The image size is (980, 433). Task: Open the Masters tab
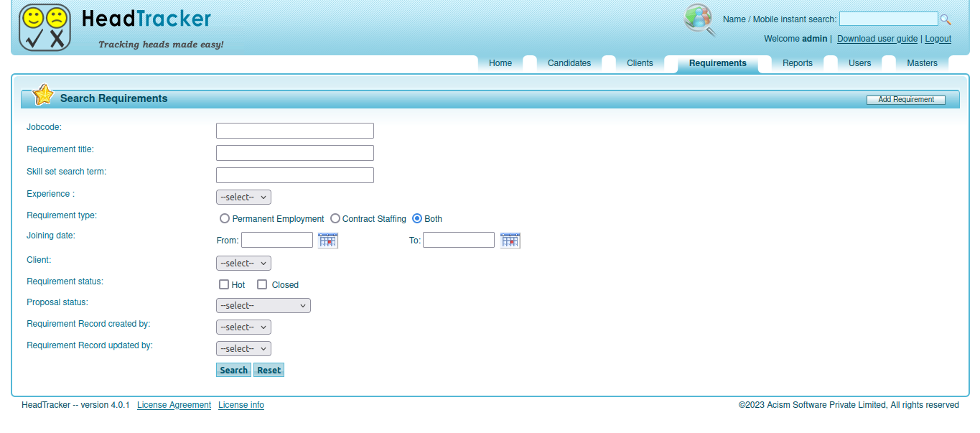[x=922, y=63]
